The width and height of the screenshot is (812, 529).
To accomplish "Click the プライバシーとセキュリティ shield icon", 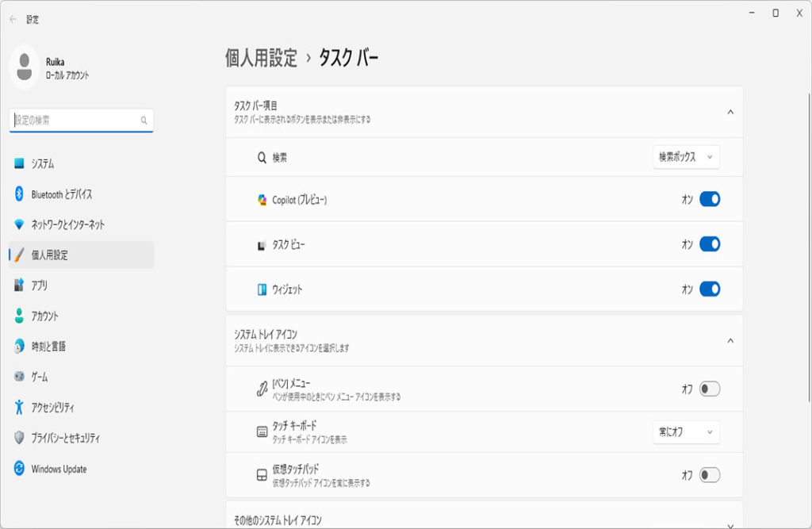I will [19, 438].
